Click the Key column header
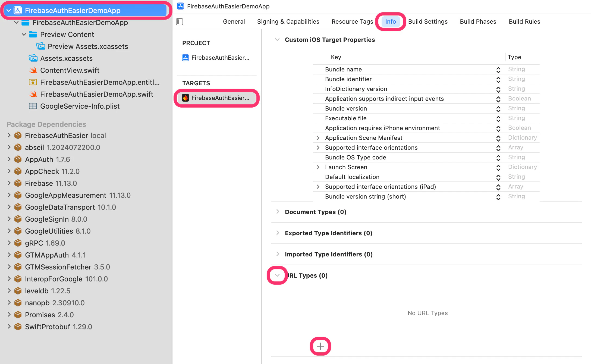Viewport: 591px width, 364px height. coord(336,57)
